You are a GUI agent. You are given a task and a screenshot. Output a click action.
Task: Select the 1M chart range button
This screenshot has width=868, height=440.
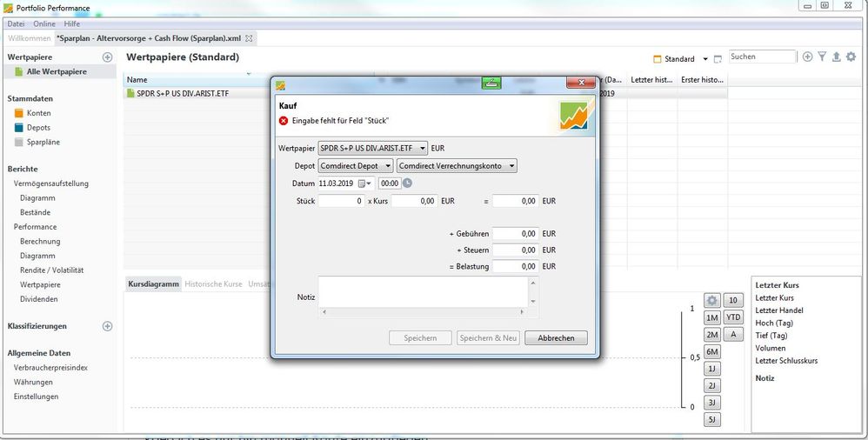(x=711, y=318)
